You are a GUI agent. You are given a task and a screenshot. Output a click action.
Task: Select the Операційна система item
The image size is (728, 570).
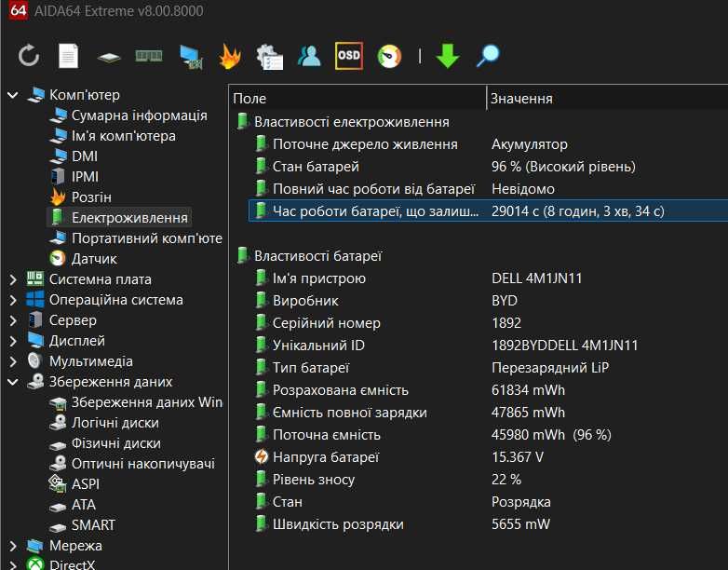[105, 300]
